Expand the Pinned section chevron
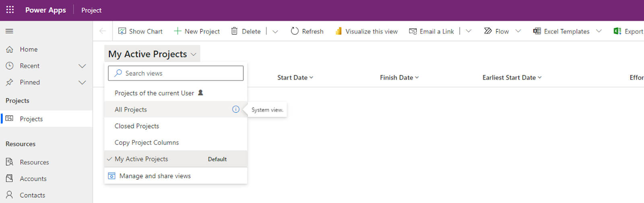This screenshot has height=203, width=644. pos(82,82)
